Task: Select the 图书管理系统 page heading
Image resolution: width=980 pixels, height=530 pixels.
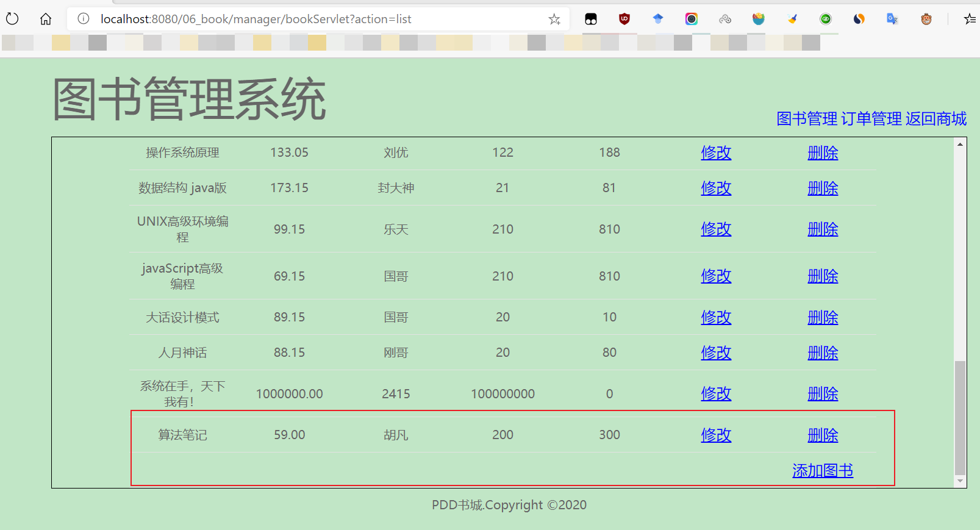Action: (x=189, y=99)
